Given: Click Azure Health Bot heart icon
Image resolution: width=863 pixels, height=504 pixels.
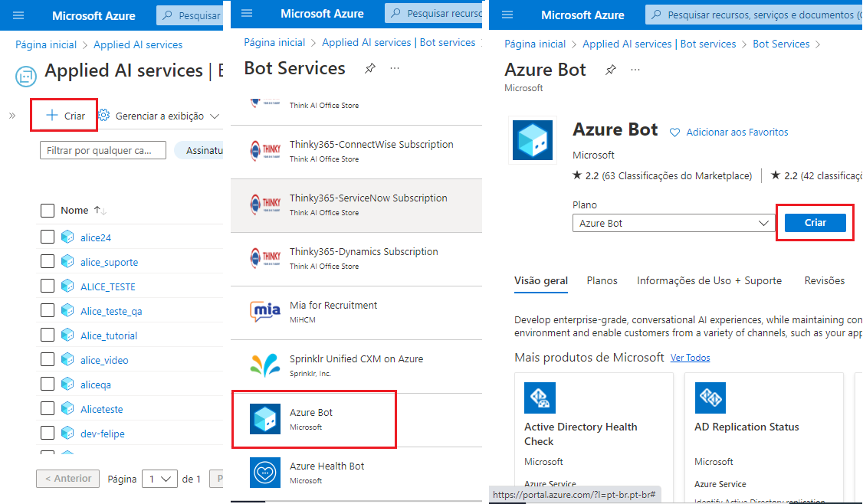Looking at the screenshot, I should click(264, 472).
